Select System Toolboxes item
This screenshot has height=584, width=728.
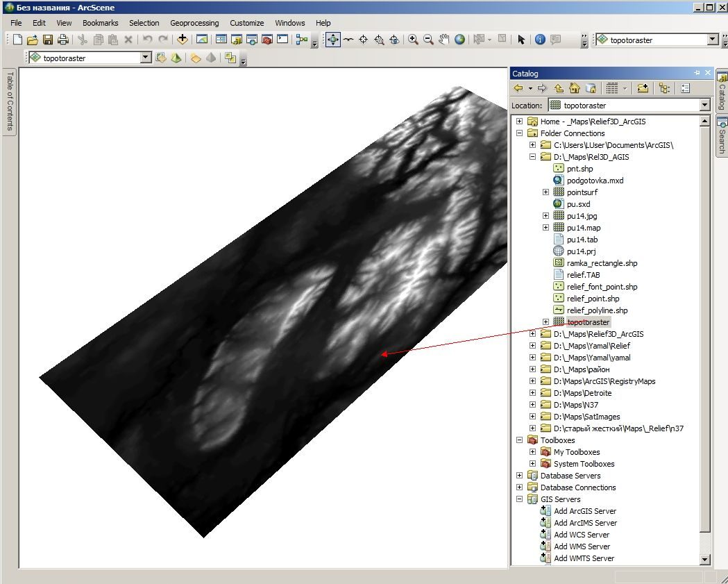pos(584,464)
